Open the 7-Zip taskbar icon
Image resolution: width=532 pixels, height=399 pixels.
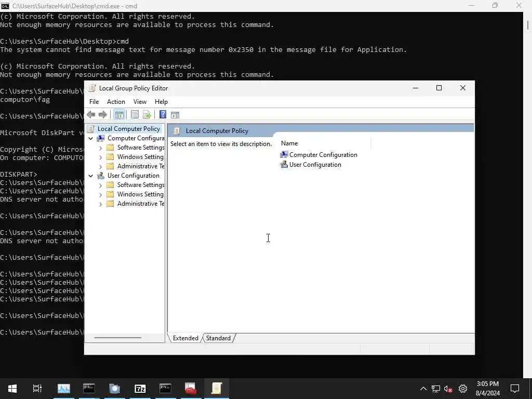click(140, 389)
